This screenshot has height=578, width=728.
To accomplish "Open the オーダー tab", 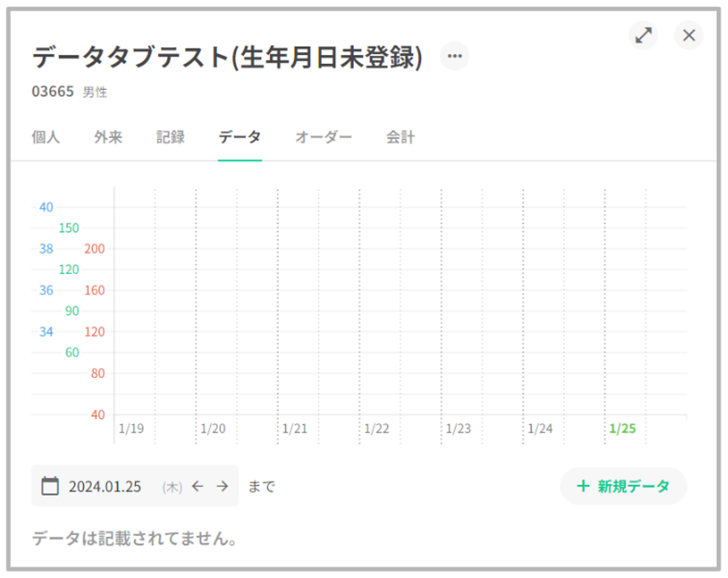I will click(323, 137).
